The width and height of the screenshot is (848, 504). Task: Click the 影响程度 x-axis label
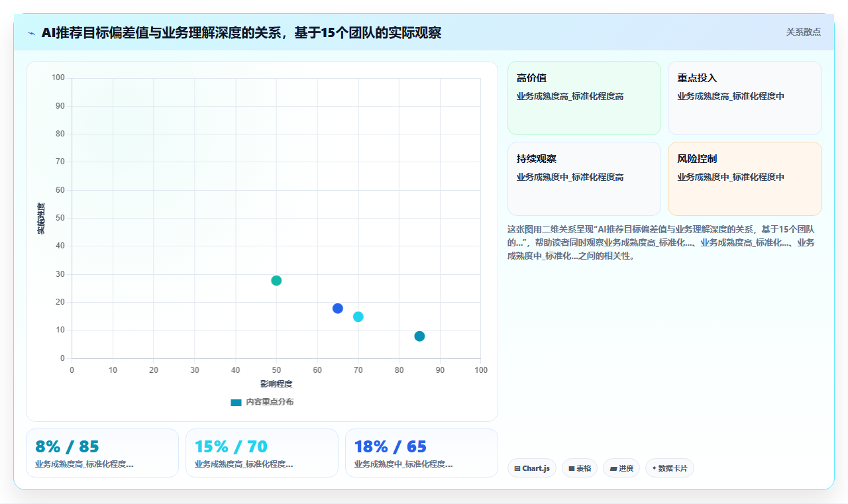pos(276,384)
